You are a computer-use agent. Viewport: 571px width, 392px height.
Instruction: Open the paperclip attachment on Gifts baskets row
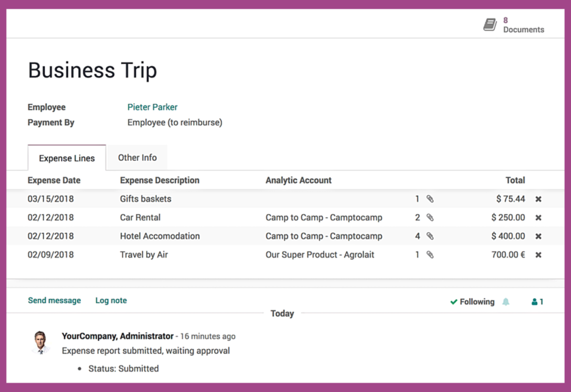(x=431, y=199)
